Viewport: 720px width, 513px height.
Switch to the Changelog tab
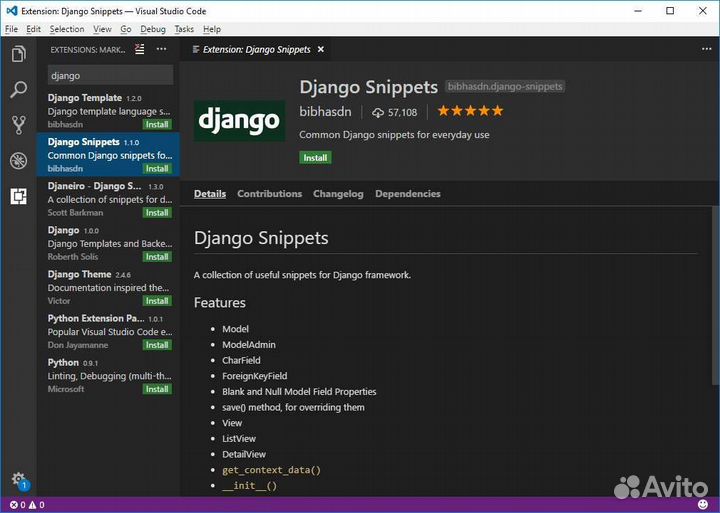[338, 194]
